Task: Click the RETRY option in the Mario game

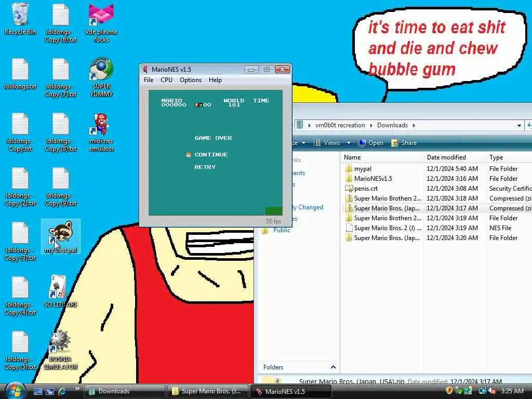Action: (x=205, y=167)
